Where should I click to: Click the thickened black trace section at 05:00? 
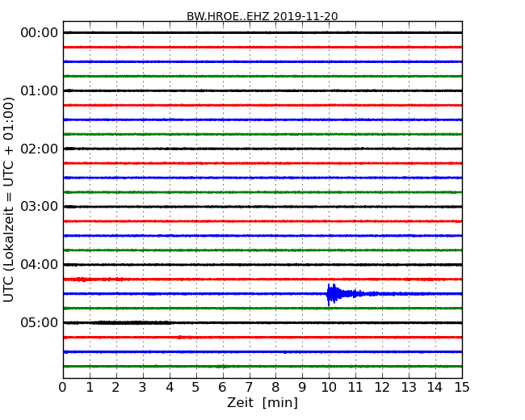[132, 323]
